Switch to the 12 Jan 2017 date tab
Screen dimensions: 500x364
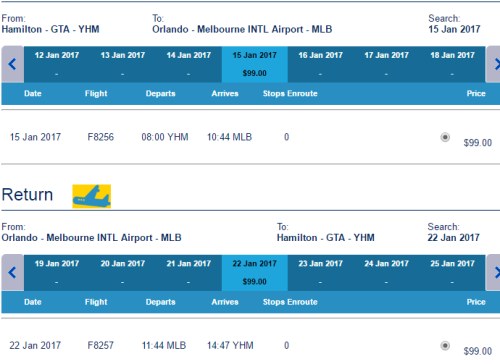(x=57, y=64)
